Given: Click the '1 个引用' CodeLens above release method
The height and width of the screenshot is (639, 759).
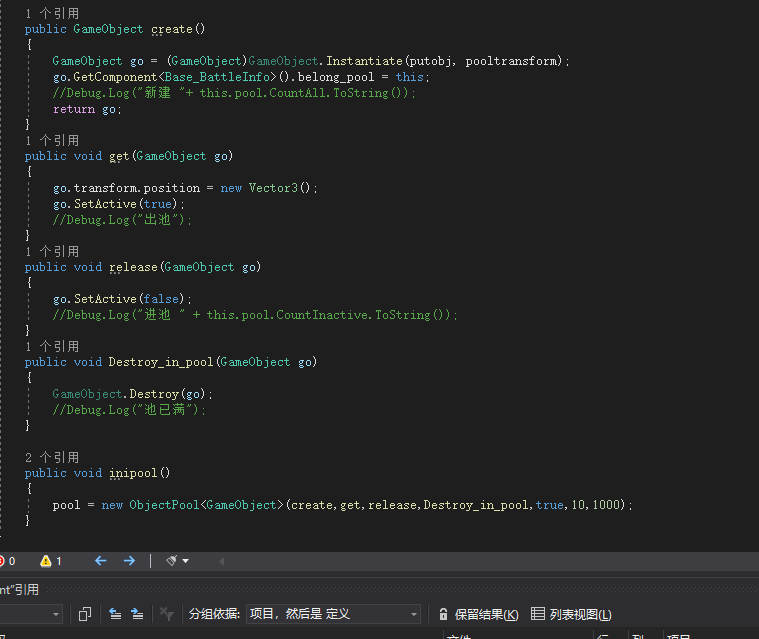Looking at the screenshot, I should pyautogui.click(x=52, y=252).
